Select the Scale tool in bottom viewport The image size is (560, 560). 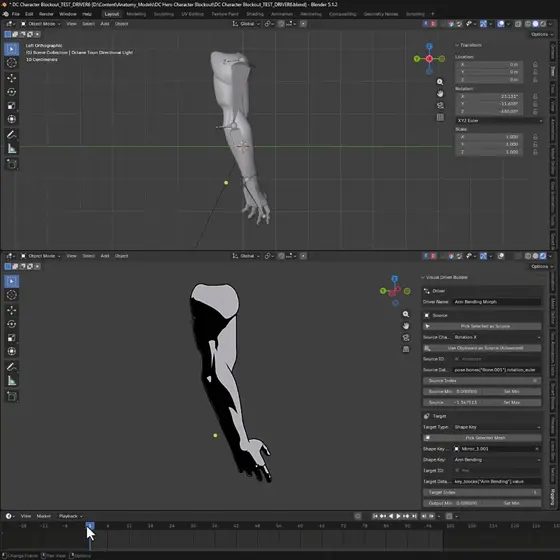point(11,338)
